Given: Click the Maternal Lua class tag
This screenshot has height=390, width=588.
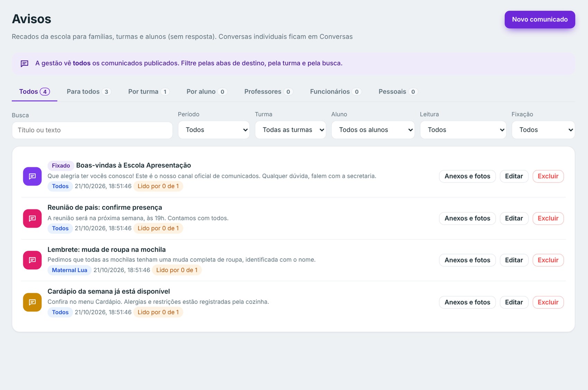Looking at the screenshot, I should pos(70,270).
